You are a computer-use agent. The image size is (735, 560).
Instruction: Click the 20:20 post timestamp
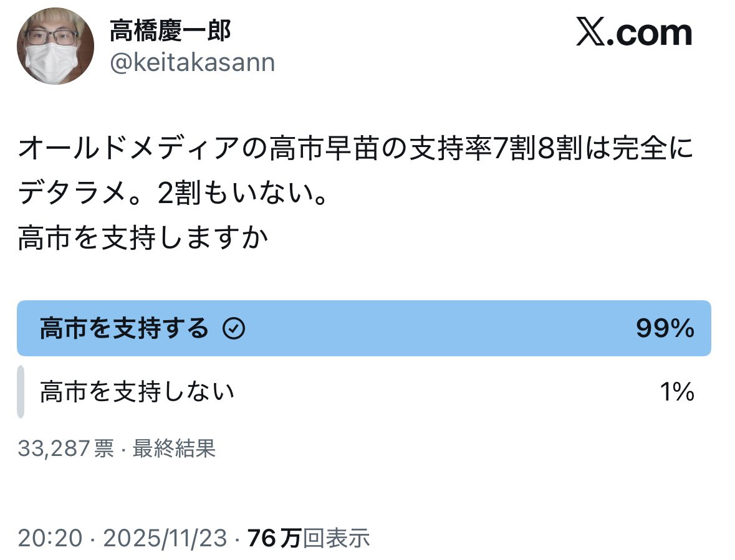pyautogui.click(x=50, y=538)
